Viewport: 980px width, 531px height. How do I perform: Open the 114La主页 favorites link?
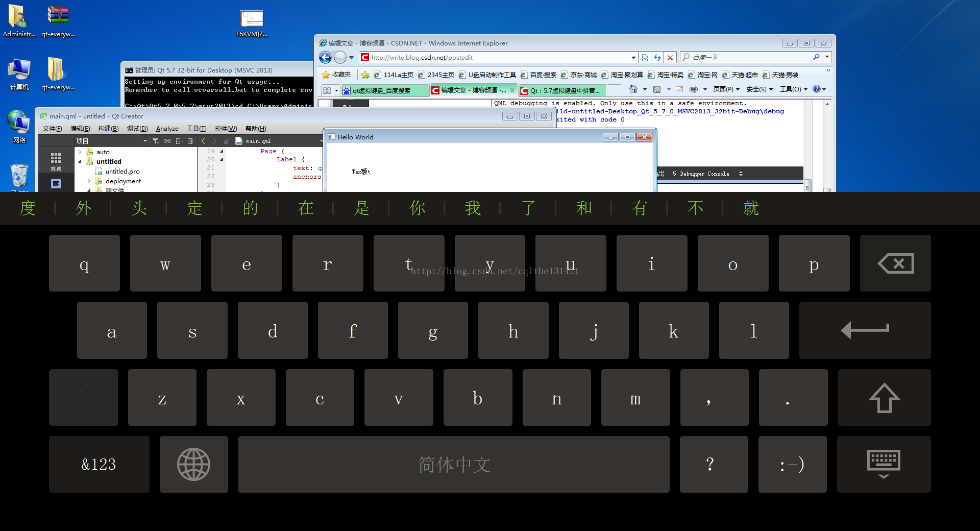point(393,75)
